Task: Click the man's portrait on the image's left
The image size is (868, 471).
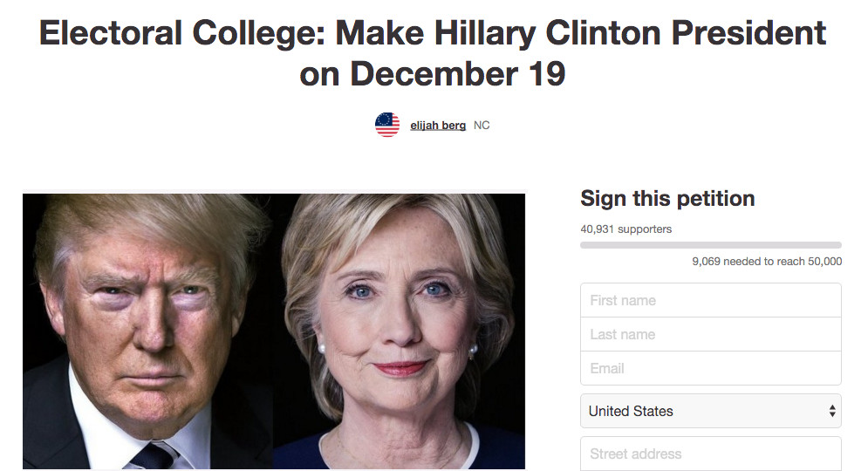Action: pos(148,331)
